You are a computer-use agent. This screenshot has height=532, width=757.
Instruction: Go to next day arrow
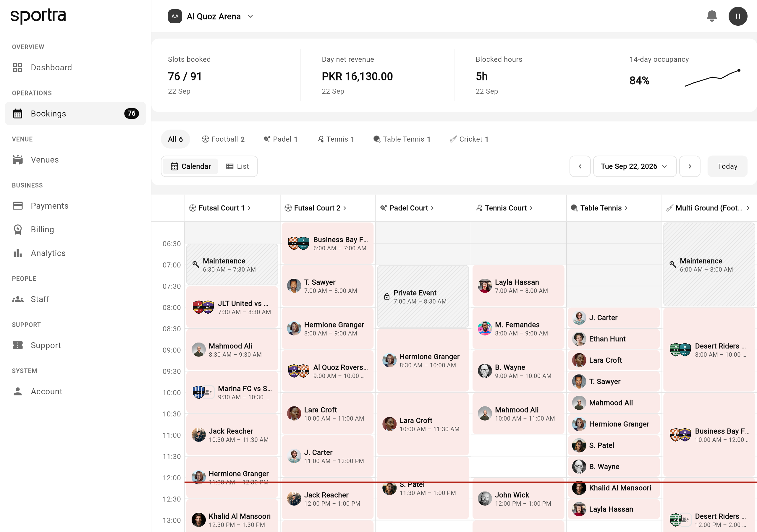click(x=689, y=166)
